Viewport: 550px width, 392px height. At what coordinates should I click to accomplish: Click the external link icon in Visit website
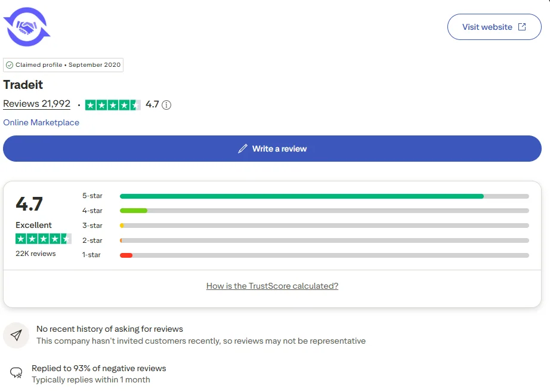pyautogui.click(x=522, y=27)
